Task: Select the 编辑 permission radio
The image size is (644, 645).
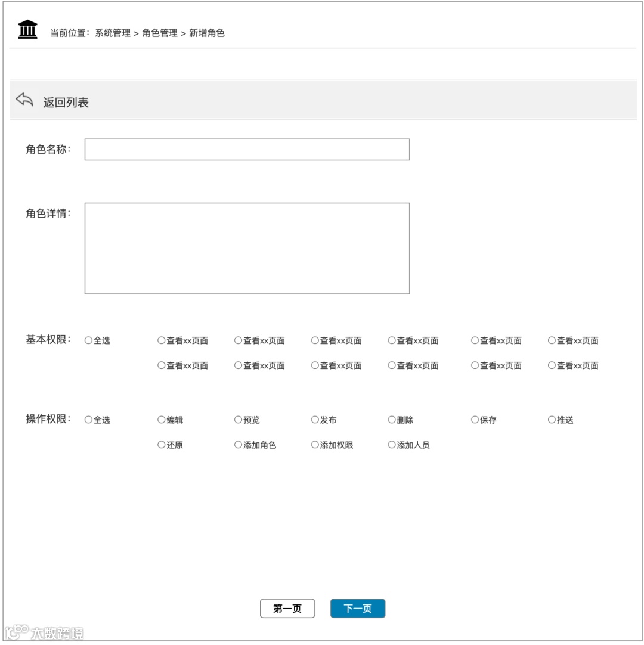Action: click(162, 420)
